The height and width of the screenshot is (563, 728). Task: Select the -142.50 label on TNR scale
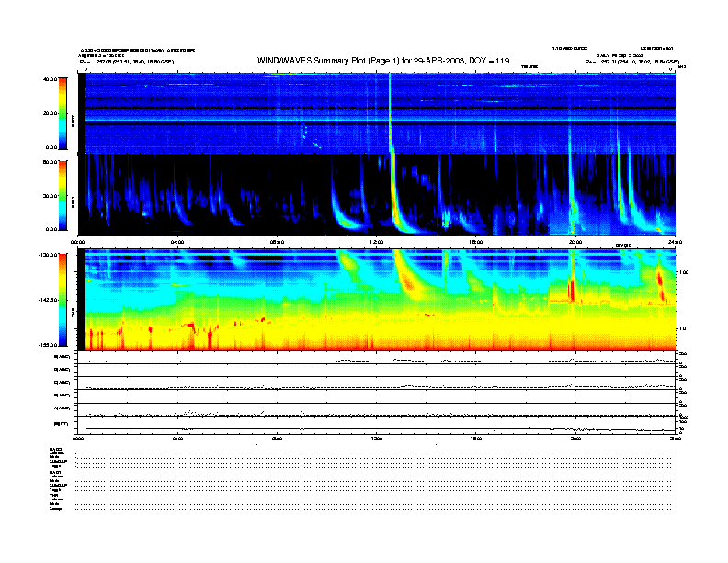48,300
